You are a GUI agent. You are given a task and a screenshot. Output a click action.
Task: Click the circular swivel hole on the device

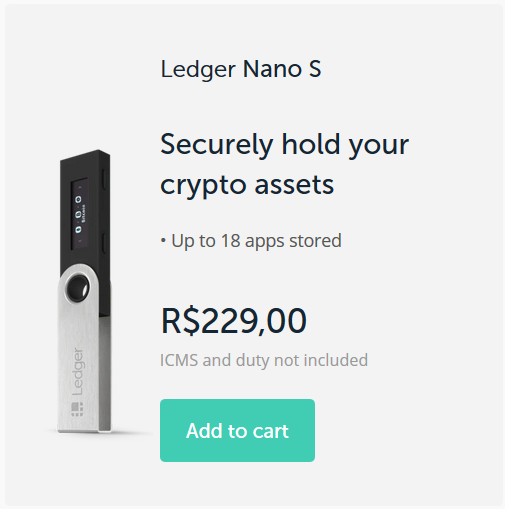[x=77, y=288]
